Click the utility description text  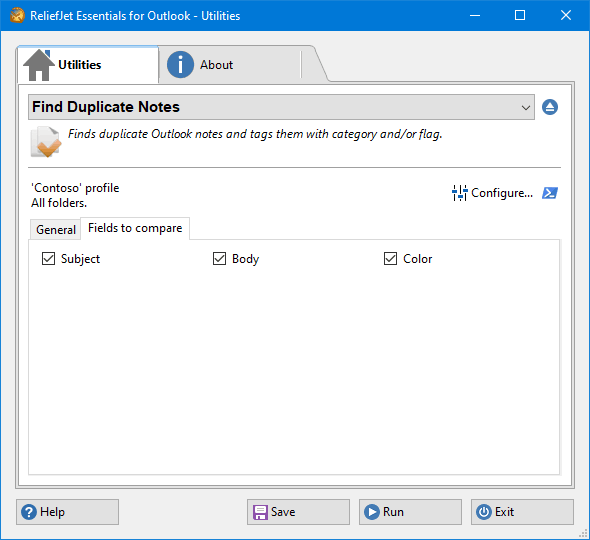255,134
